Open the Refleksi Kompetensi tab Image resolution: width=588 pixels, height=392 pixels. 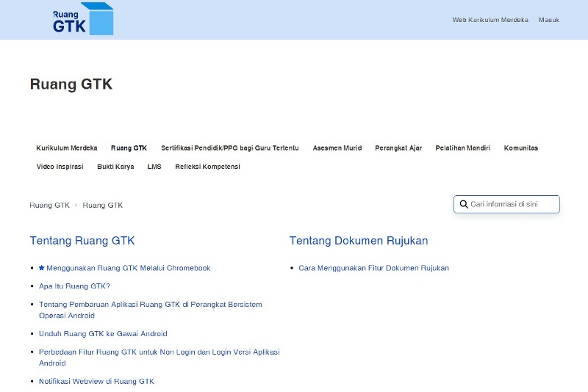click(x=207, y=167)
